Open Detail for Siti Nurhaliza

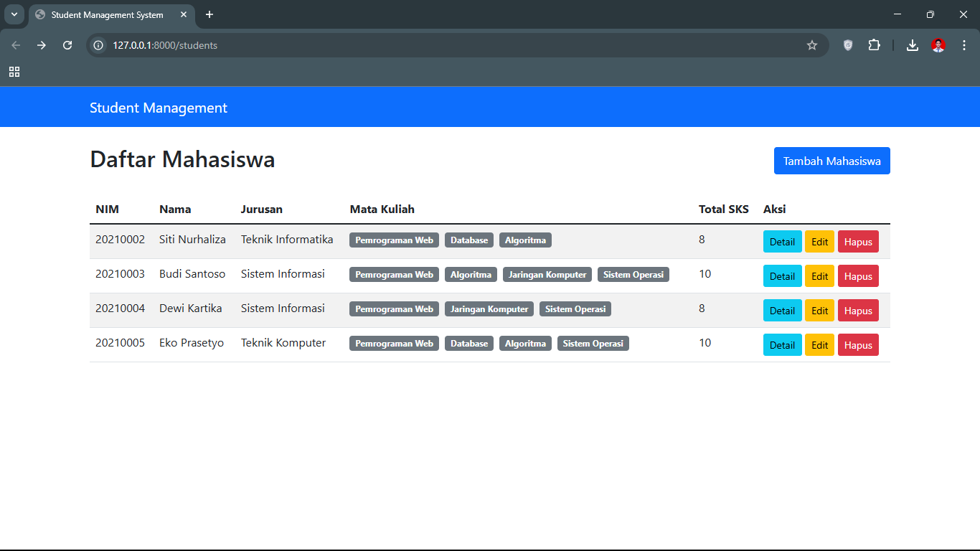pos(782,242)
